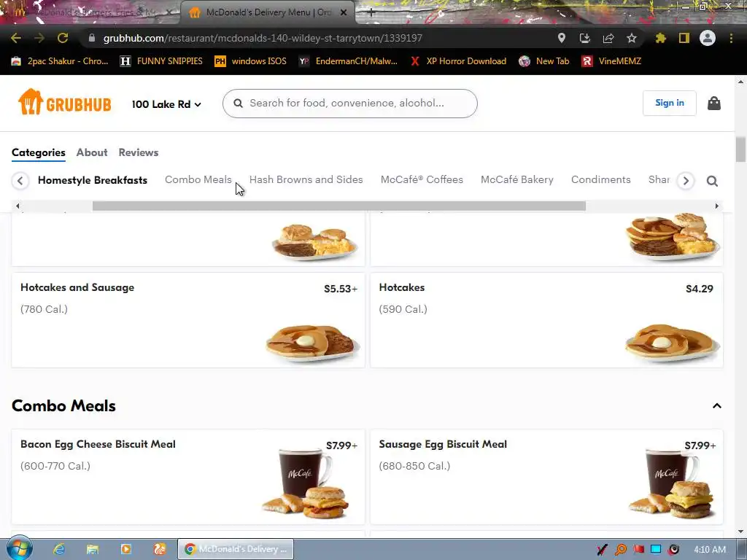
Task: Open Chrome three-dot menu
Action: click(x=731, y=38)
